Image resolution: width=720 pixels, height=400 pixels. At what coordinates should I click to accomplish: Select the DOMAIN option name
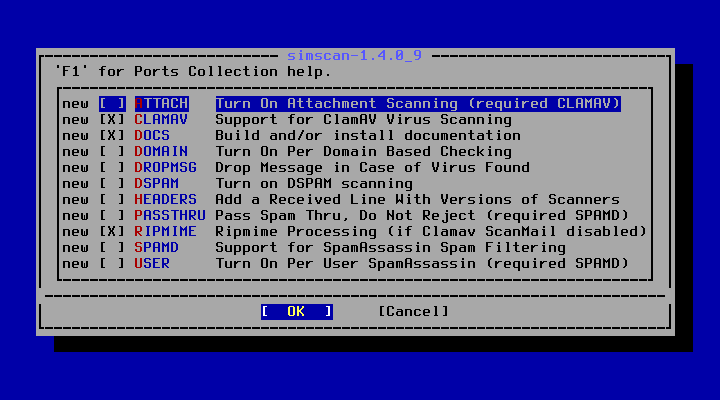click(161, 152)
